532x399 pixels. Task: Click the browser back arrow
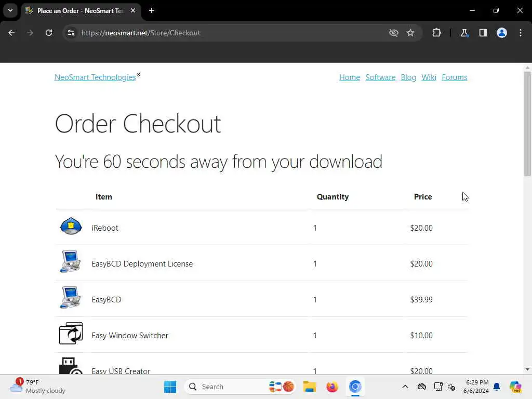click(x=11, y=33)
